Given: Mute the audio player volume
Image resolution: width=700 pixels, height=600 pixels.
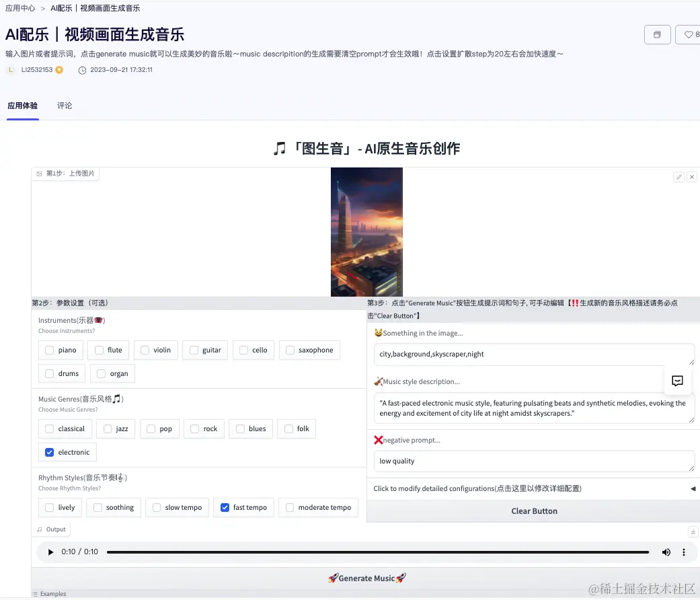Looking at the screenshot, I should (x=666, y=552).
